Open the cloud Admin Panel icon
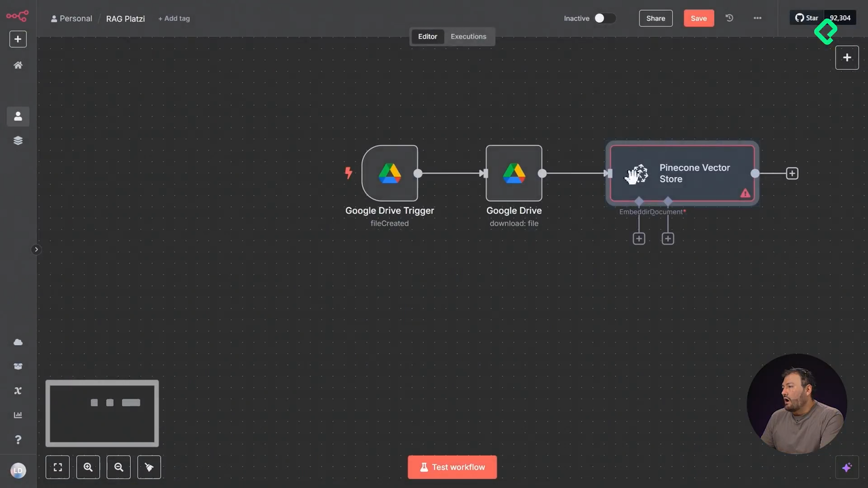Screen dimensions: 868x488 coord(18,342)
